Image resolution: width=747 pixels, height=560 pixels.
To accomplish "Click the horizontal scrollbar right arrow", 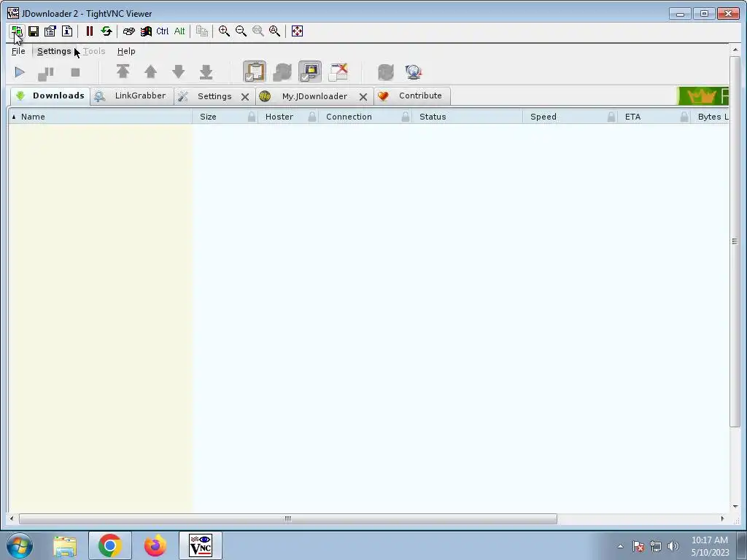I will [x=722, y=518].
